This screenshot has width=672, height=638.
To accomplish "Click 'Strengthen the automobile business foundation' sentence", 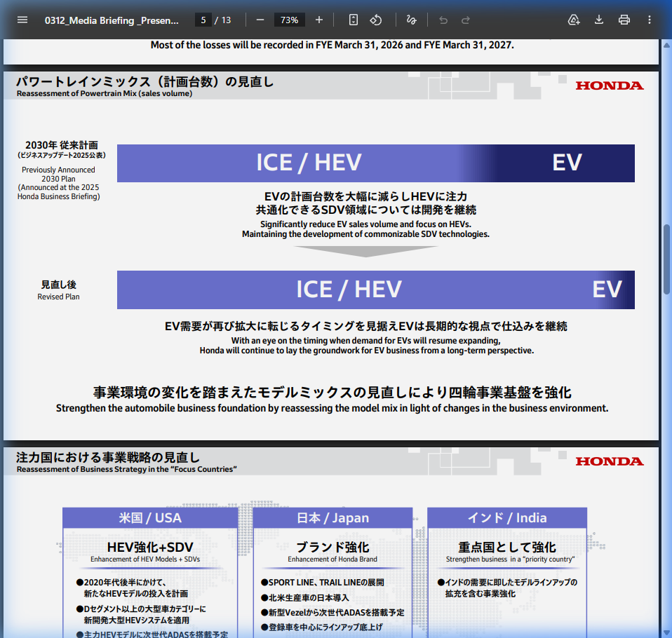I will click(332, 408).
